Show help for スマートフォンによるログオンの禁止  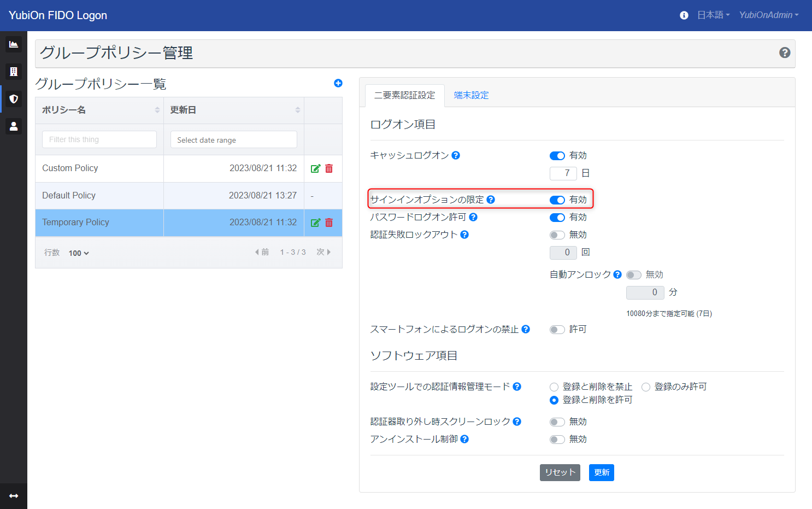(526, 329)
